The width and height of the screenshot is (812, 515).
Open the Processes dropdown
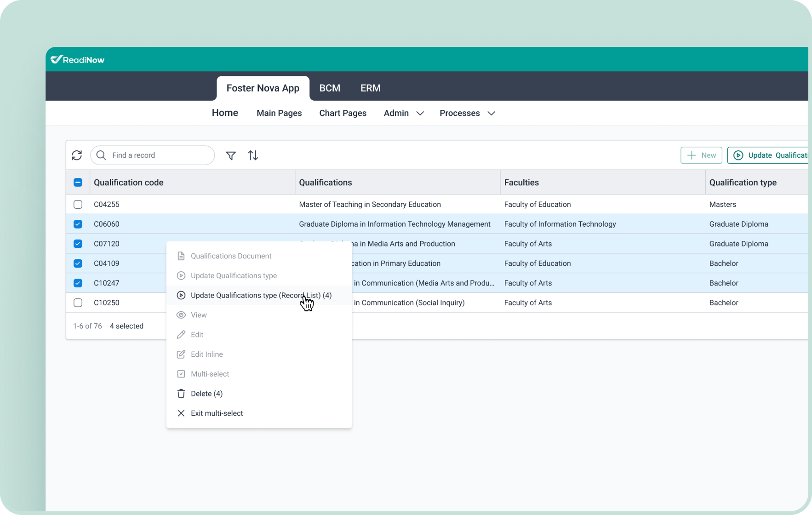[467, 113]
